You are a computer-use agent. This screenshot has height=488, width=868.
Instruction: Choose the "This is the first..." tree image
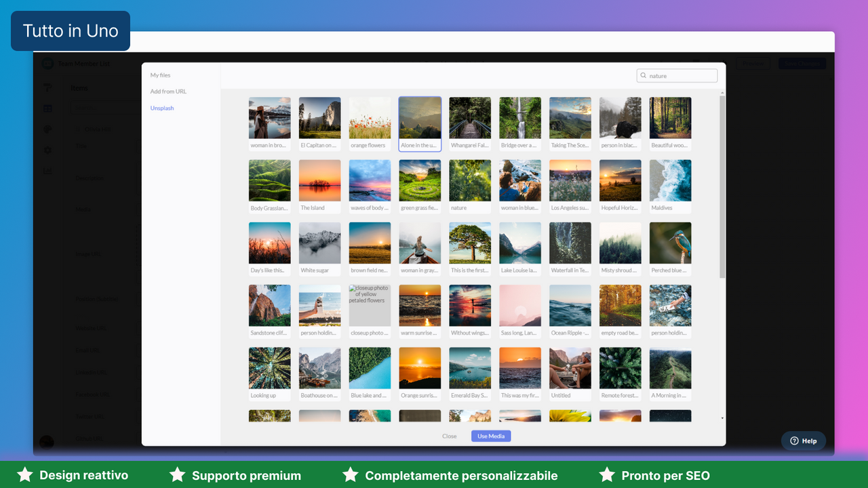coord(470,249)
